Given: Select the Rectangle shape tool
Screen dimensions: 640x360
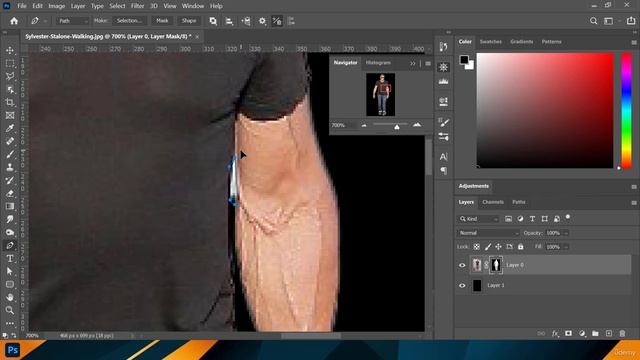Looking at the screenshot, I should click(10, 284).
